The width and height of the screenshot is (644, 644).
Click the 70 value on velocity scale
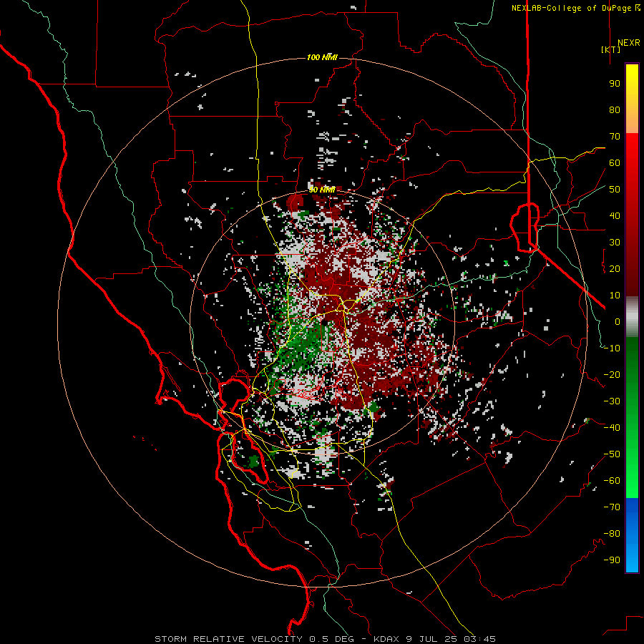tap(615, 137)
